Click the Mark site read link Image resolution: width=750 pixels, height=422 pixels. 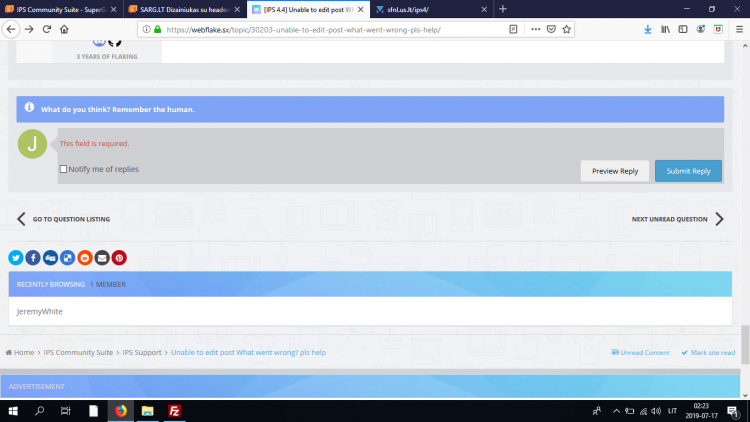[x=708, y=353]
